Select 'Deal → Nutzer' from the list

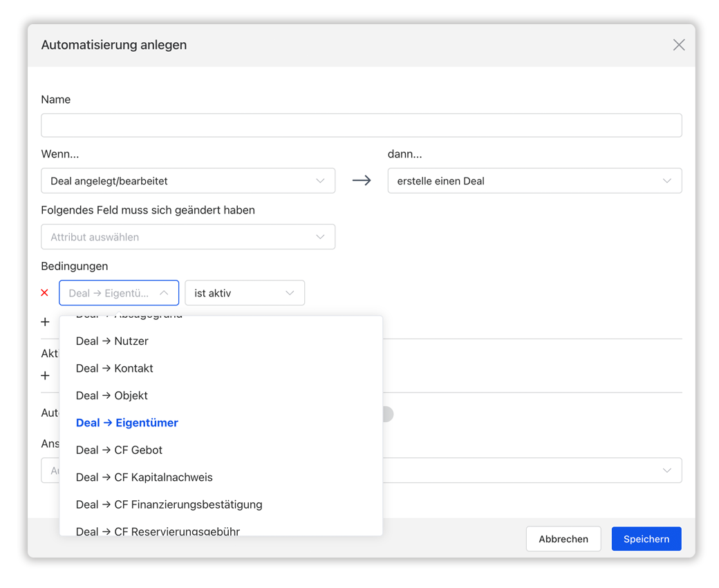click(x=112, y=341)
